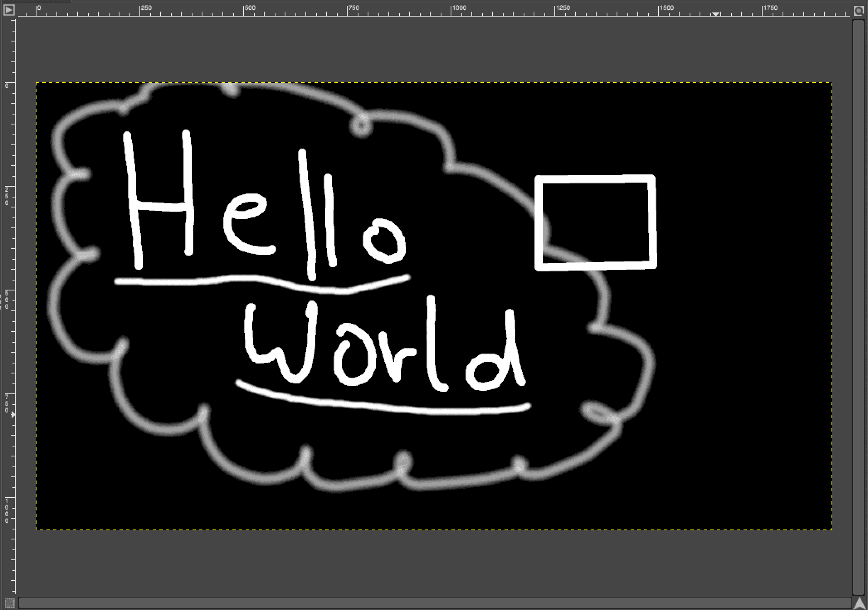
Task: Click inside the white drawn rectangle
Action: (595, 222)
